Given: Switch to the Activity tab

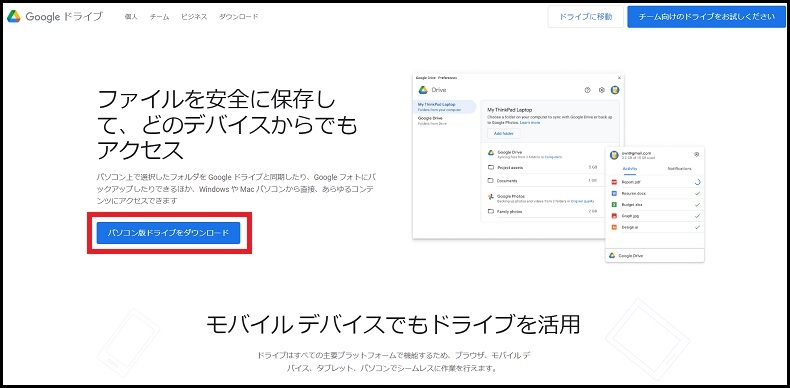Looking at the screenshot, I should pyautogui.click(x=630, y=168).
